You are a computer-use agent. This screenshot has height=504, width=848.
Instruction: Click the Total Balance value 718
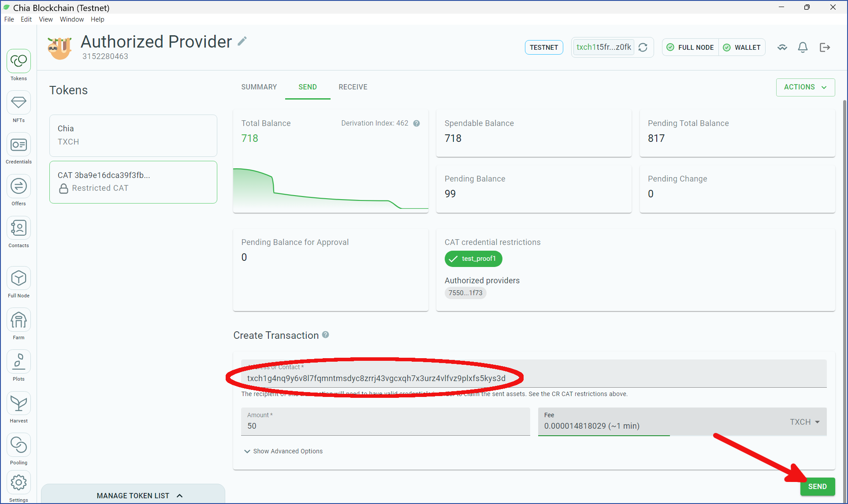pos(250,138)
